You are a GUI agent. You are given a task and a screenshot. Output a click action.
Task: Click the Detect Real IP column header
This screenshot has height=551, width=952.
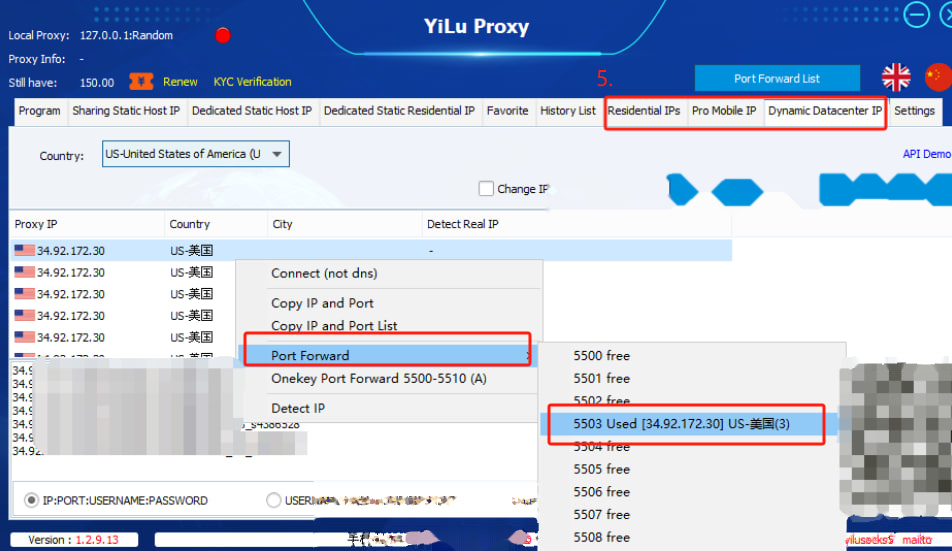577,224
